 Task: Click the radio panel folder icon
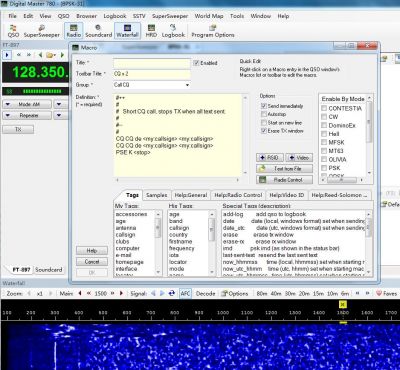point(50,55)
